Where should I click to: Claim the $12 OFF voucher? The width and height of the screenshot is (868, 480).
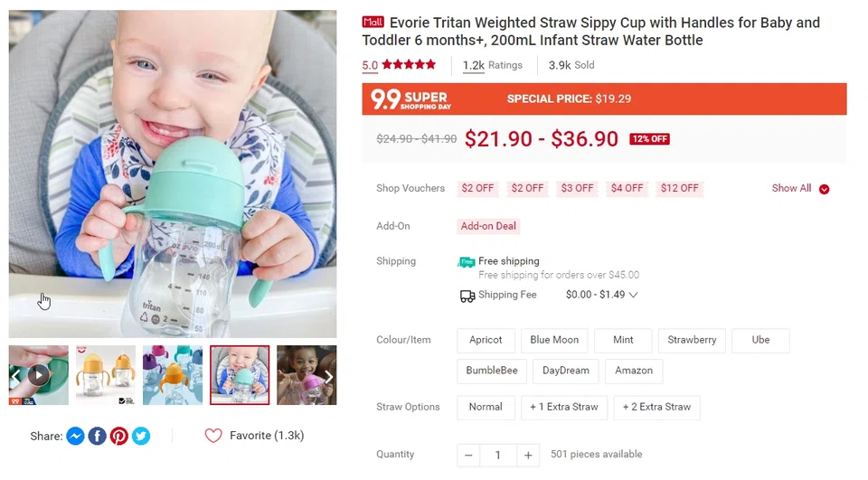click(680, 189)
